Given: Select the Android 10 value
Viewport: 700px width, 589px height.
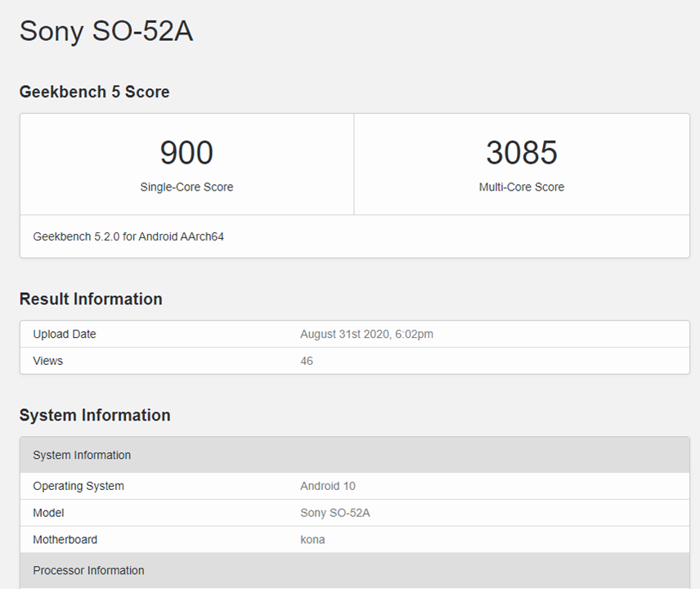Looking at the screenshot, I should pyautogui.click(x=328, y=486).
